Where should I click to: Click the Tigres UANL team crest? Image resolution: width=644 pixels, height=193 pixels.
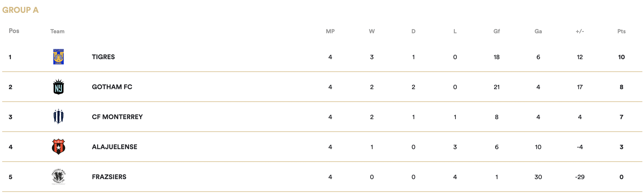click(59, 57)
